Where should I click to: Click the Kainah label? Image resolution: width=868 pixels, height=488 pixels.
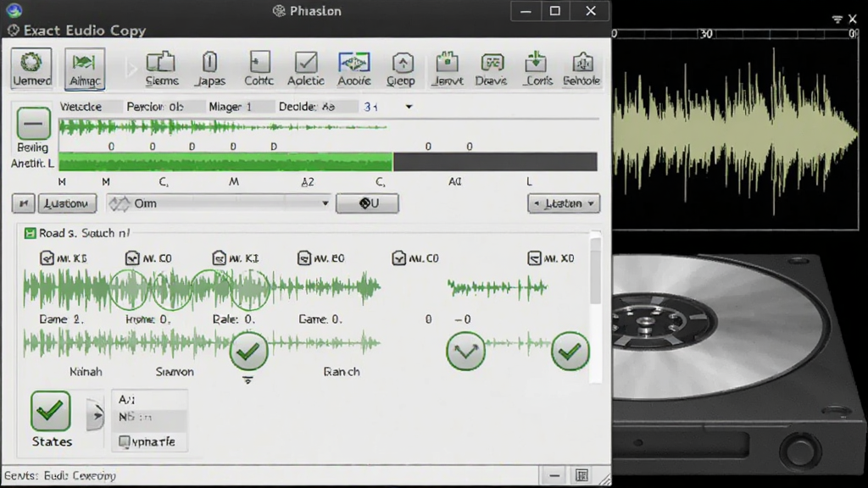tap(86, 372)
